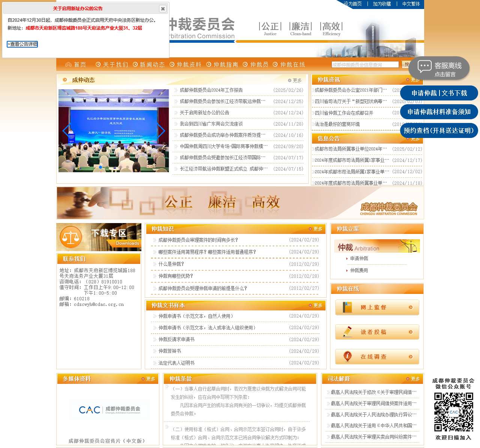Viewport: 480px width, 448px height.
Task: Open 四川省仲裁工作会在成都召开 article
Action: (344, 113)
